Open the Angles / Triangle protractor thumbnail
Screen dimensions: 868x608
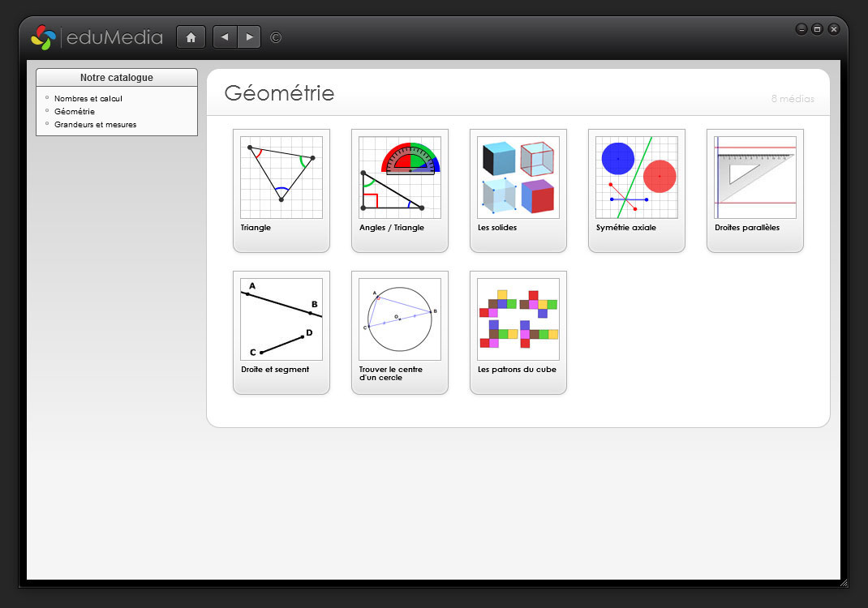coord(399,178)
